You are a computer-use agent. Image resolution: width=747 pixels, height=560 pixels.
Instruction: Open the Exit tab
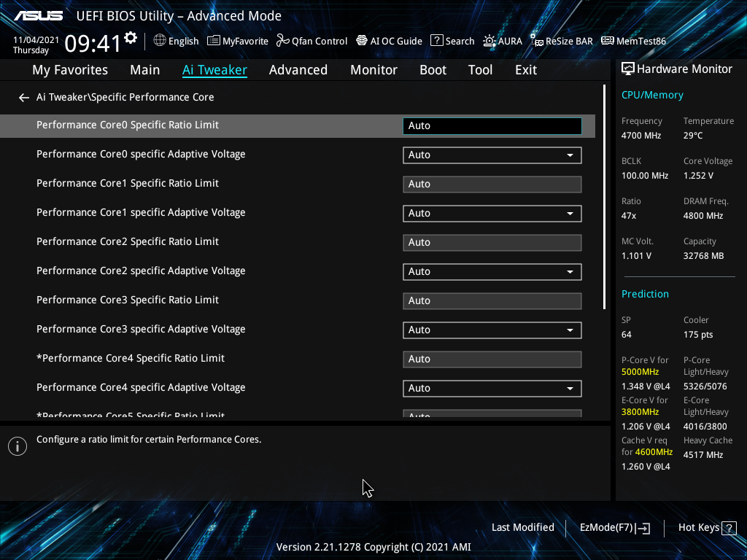click(x=526, y=70)
